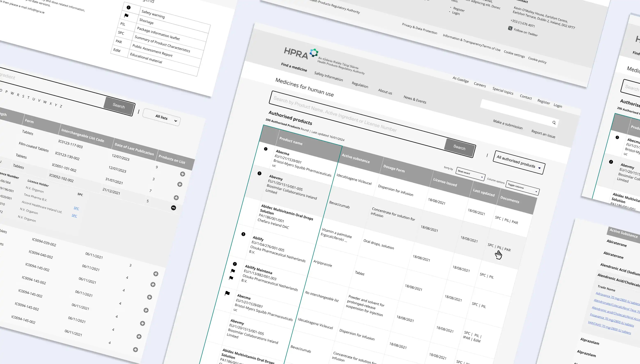
Task: Click Privacy & Data Protection footer link
Action: (419, 28)
